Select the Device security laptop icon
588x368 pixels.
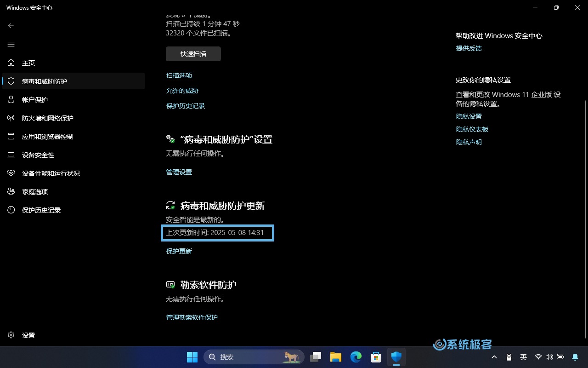pyautogui.click(x=11, y=155)
